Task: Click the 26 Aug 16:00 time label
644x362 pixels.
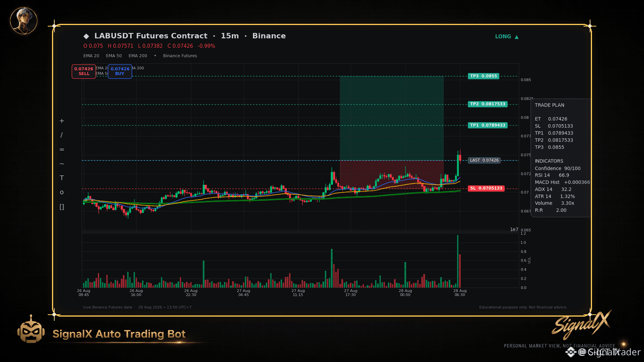Action: 136,293
